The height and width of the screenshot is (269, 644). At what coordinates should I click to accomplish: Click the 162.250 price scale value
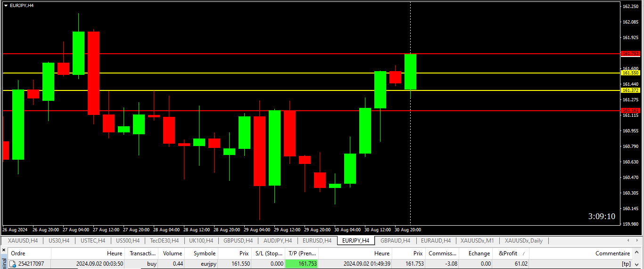click(630, 6)
